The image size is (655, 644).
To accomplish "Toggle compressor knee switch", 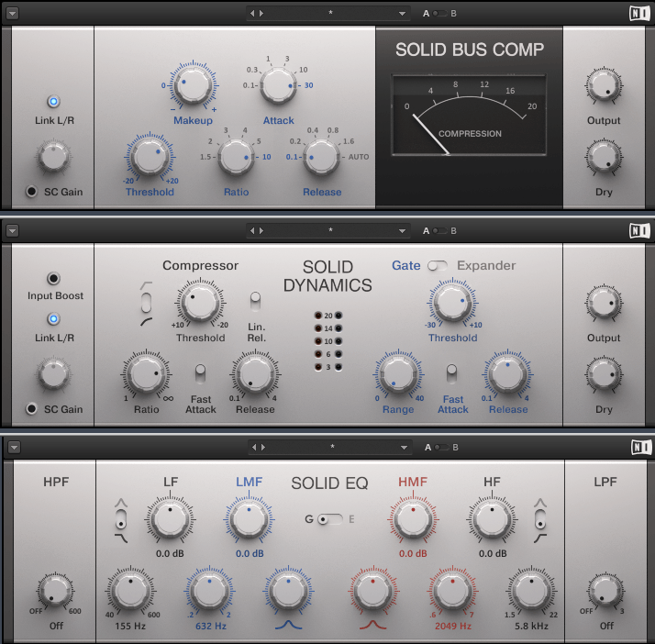I will tap(146, 303).
